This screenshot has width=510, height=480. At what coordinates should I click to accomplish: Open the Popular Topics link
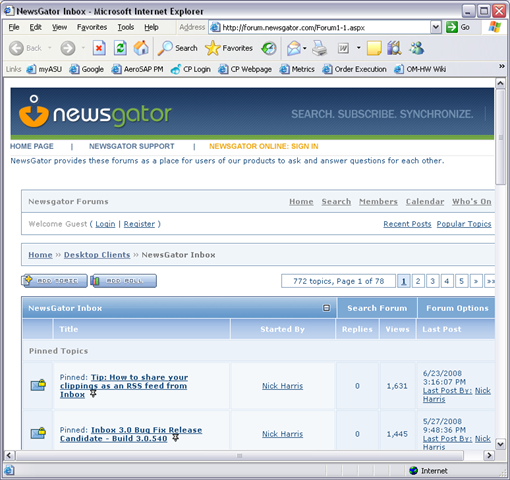pos(464,224)
